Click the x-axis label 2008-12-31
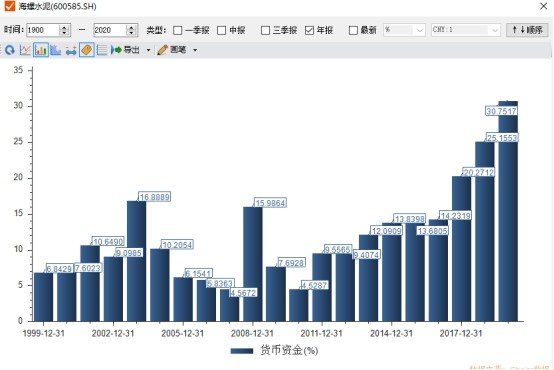 point(252,333)
